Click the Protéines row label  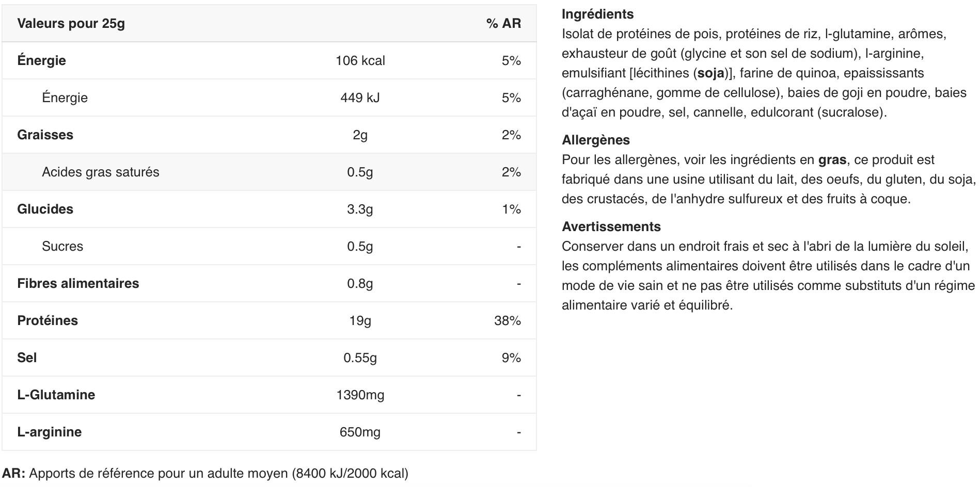(x=48, y=320)
